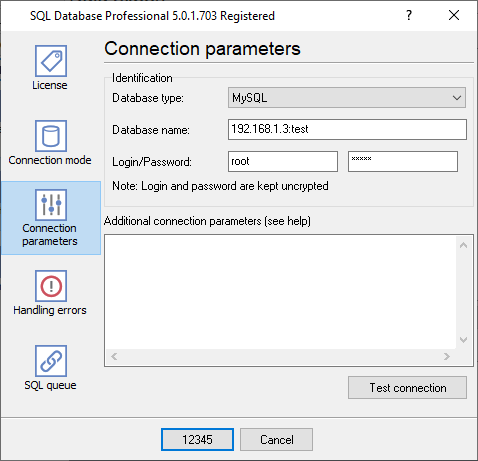This screenshot has width=478, height=461.
Task: Open the Connection mode database icon
Action: [x=51, y=136]
